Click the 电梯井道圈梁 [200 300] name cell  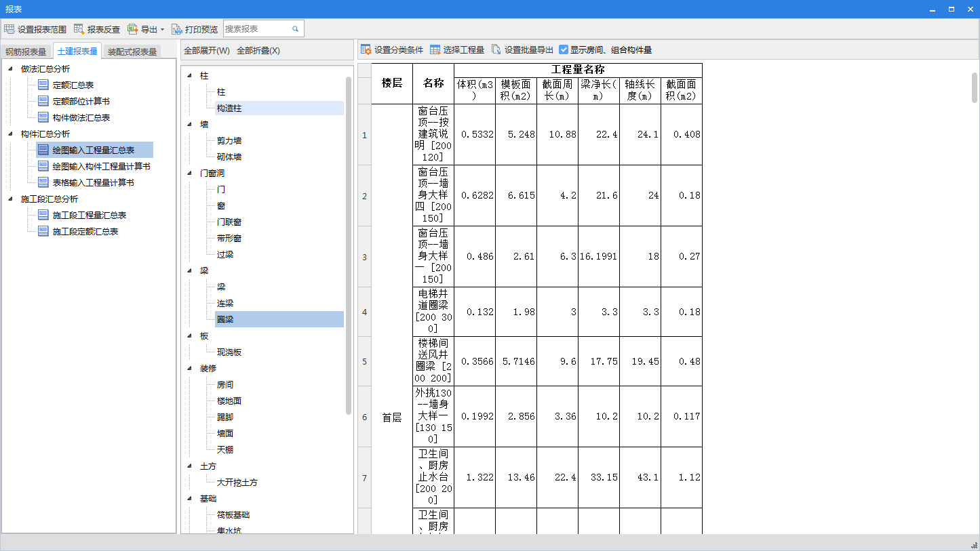coord(433,312)
